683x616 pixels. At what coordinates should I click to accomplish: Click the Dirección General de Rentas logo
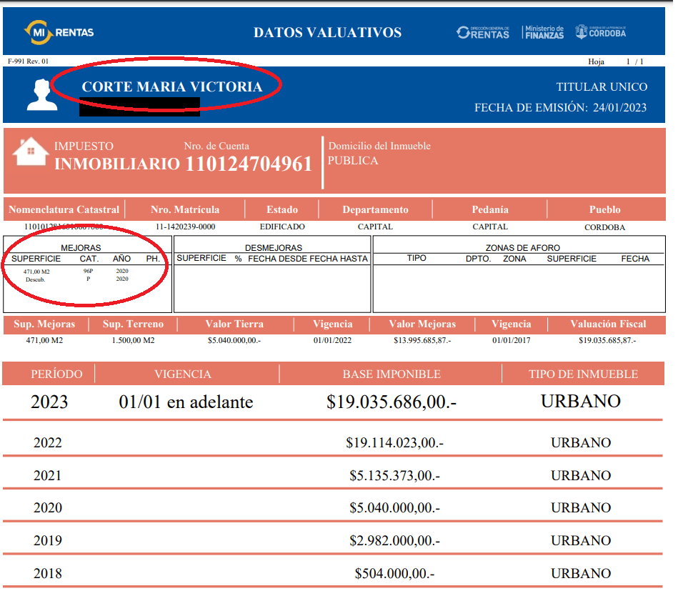point(483,32)
